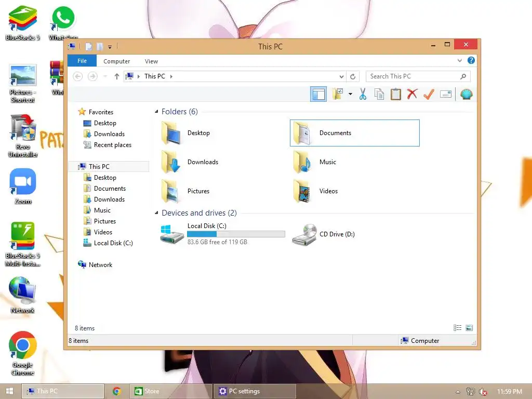
Task: Click the Copy icon in toolbar
Action: (x=379, y=94)
